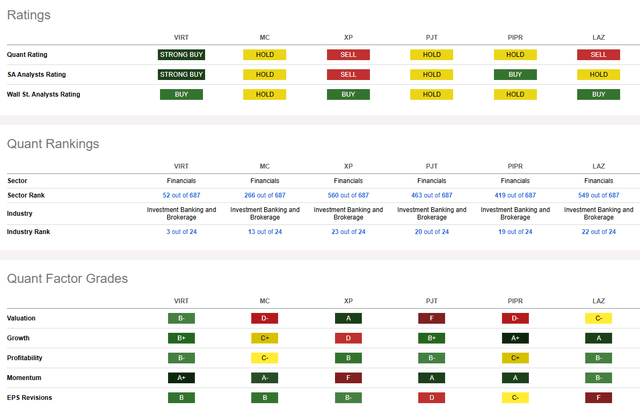This screenshot has width=640, height=416.
Task: Select VIRT Momentum grade A+
Action: [x=181, y=378]
